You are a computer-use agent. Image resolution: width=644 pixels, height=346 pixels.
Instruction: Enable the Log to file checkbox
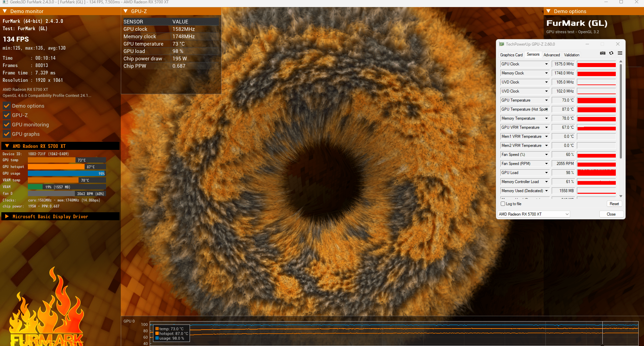coord(503,204)
